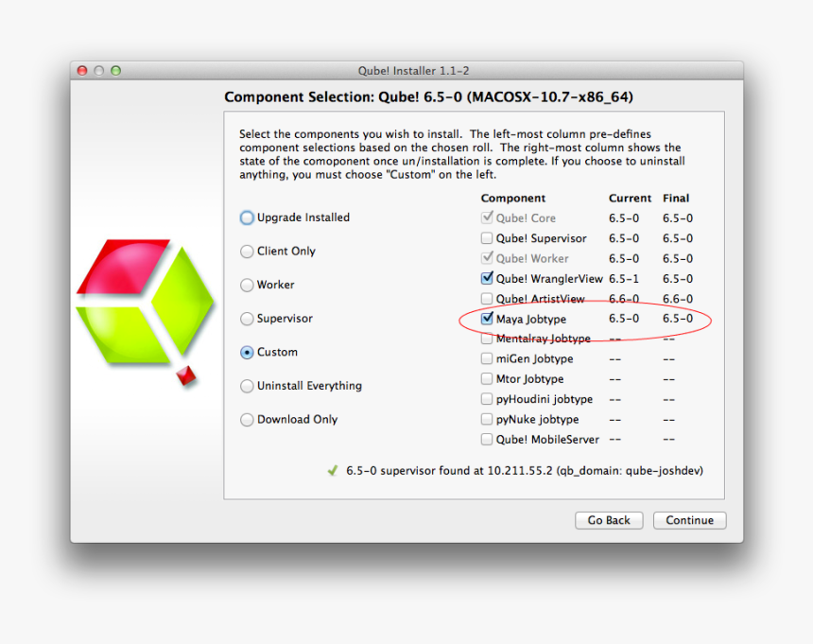Viewport: 813px width, 644px height.
Task: Click Maya Jobtype's current version 6.5-0
Action: point(624,319)
